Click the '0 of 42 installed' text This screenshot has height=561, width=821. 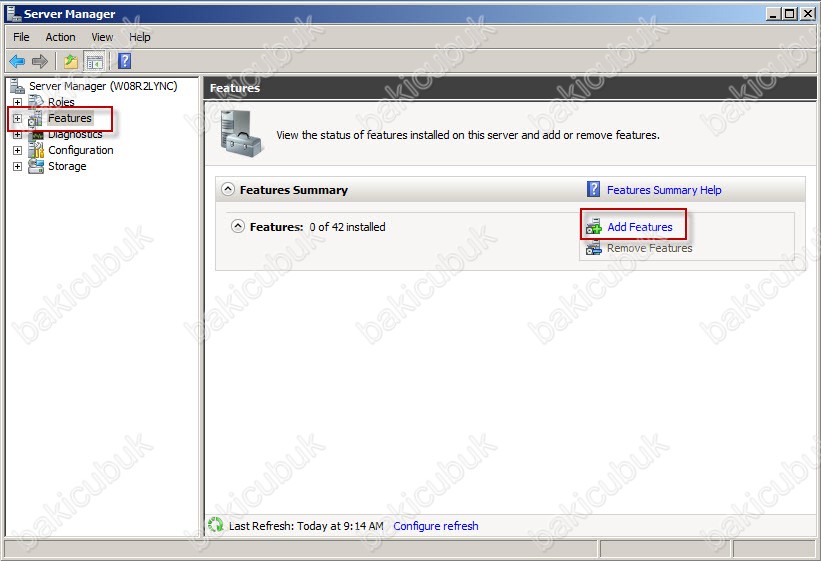(347, 227)
